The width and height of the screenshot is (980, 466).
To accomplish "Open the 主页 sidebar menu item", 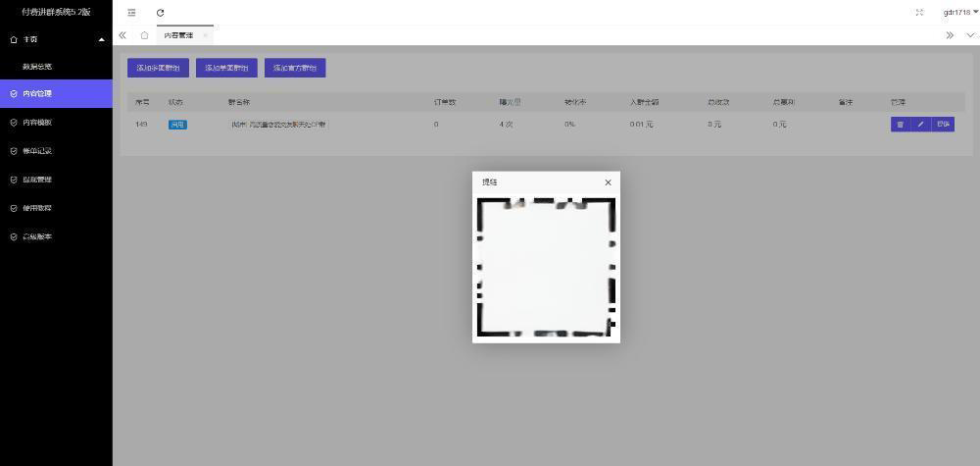I will (56, 39).
